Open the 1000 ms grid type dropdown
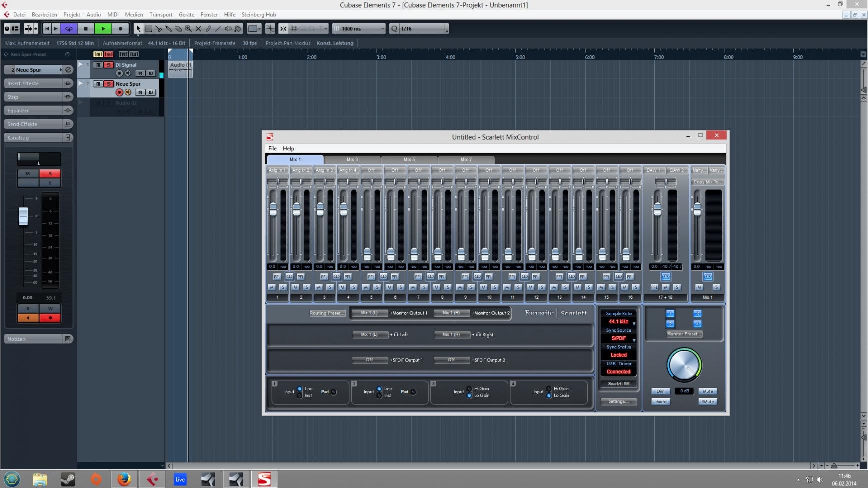 click(x=360, y=29)
